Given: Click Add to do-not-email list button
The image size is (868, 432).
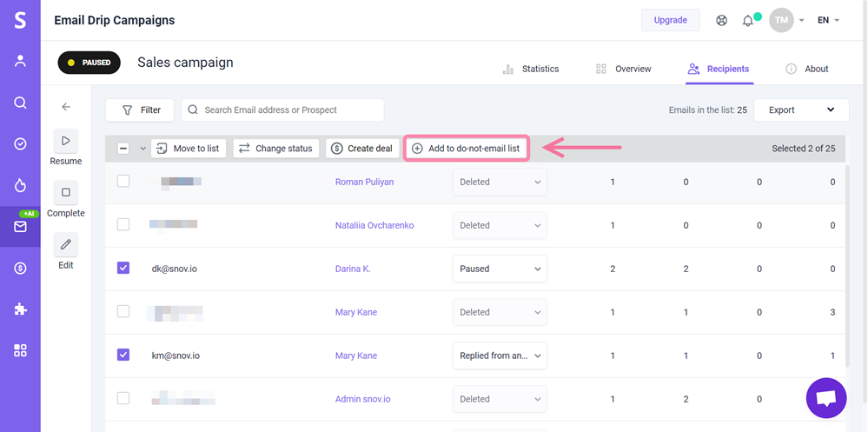Looking at the screenshot, I should [467, 149].
